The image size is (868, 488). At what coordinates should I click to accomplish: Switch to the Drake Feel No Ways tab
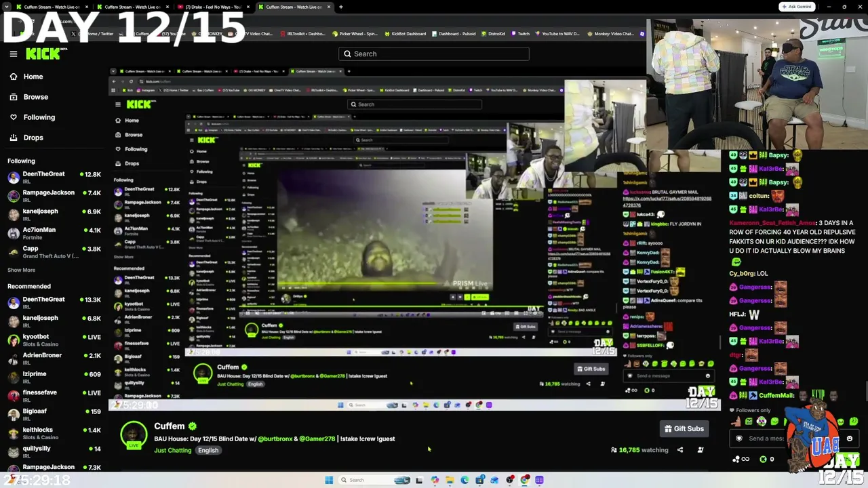click(x=214, y=7)
